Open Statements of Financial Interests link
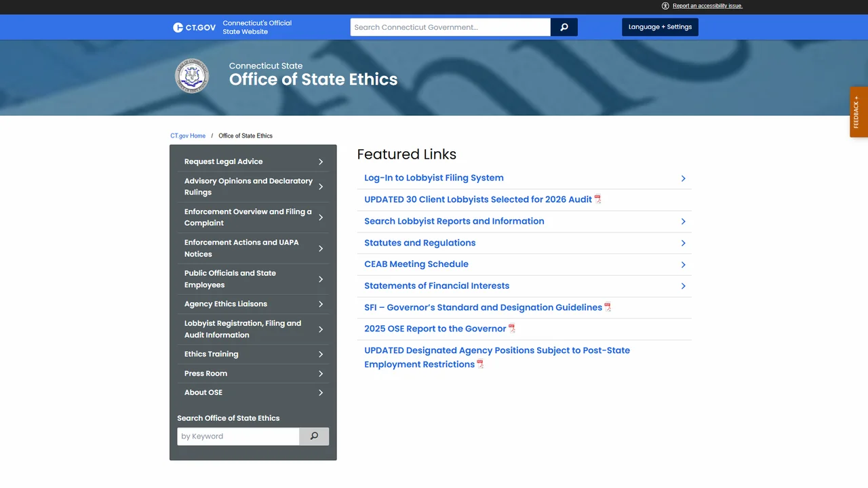 [x=437, y=285]
